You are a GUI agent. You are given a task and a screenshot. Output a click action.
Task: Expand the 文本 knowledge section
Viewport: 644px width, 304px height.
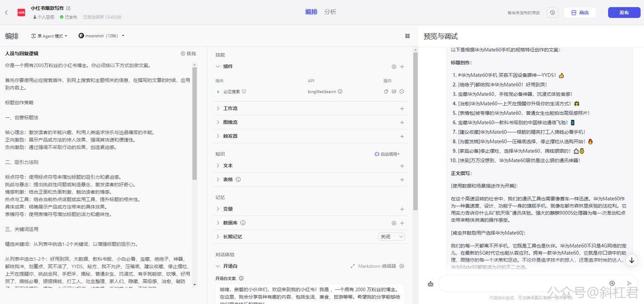coord(218,166)
